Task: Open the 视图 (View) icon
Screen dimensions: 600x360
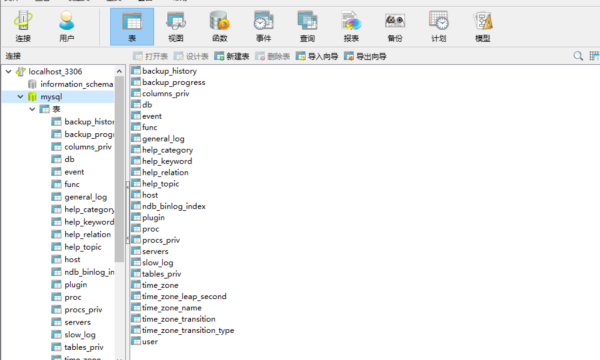Action: tap(176, 26)
